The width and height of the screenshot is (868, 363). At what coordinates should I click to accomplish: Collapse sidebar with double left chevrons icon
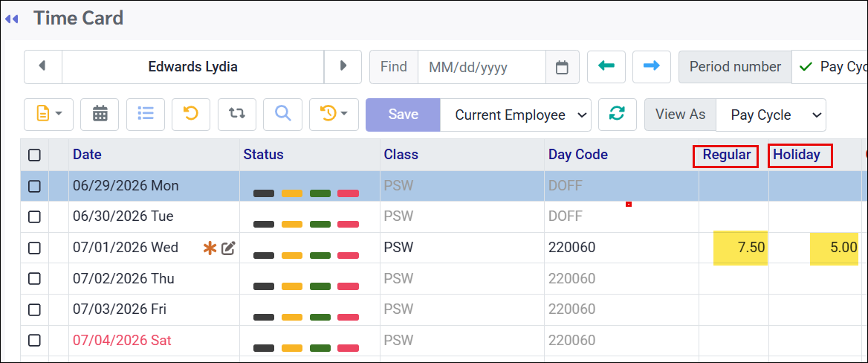point(12,19)
